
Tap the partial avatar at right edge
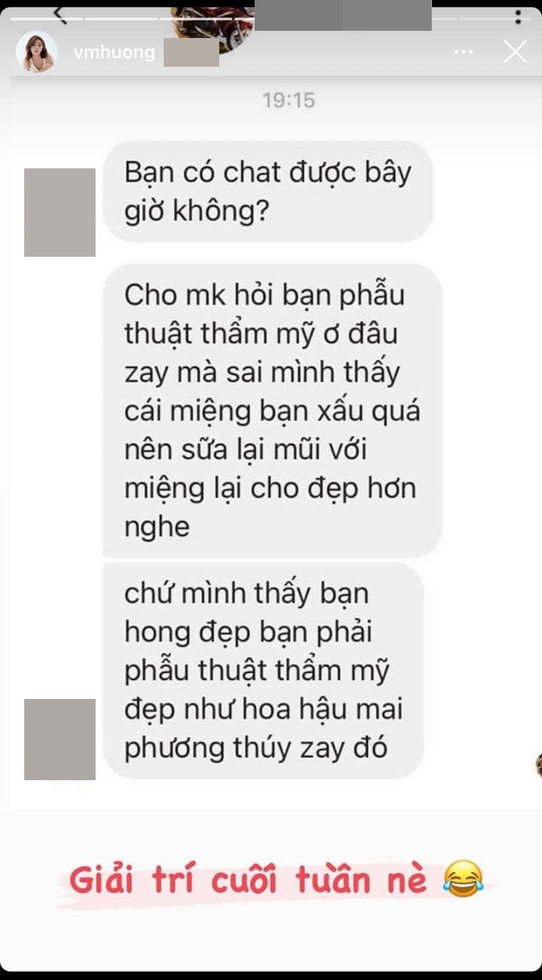pyautogui.click(x=538, y=764)
